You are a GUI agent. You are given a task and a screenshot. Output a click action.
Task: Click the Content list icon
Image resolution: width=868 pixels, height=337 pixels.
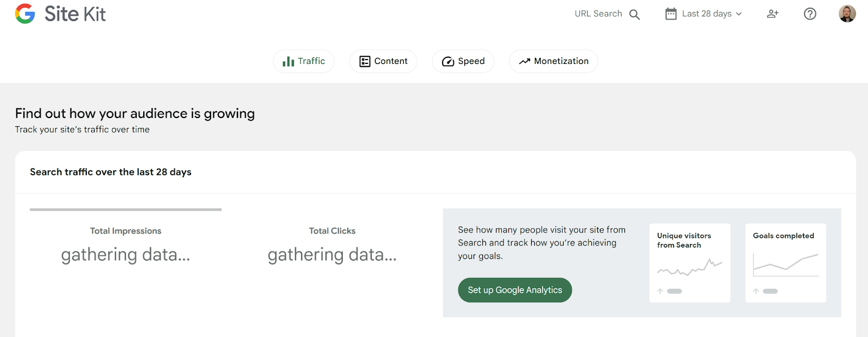(365, 61)
